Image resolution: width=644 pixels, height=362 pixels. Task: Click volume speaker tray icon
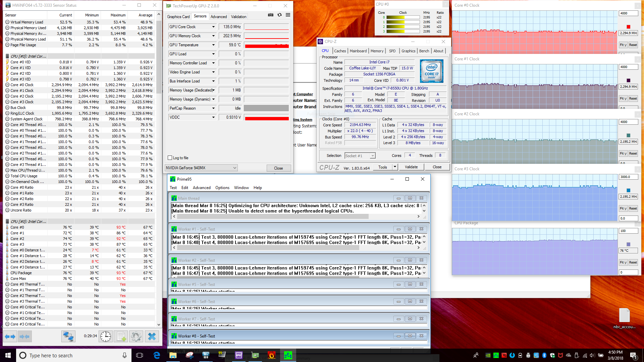(x=592, y=355)
